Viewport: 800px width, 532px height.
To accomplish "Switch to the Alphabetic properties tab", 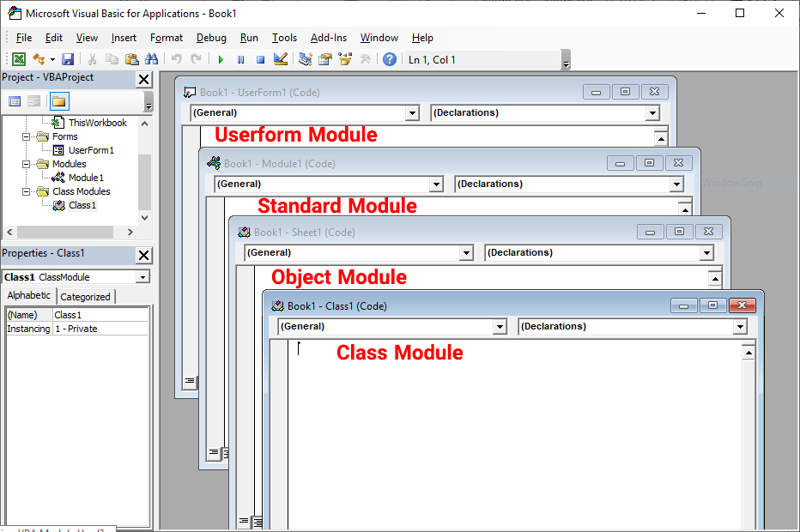I will (x=29, y=296).
